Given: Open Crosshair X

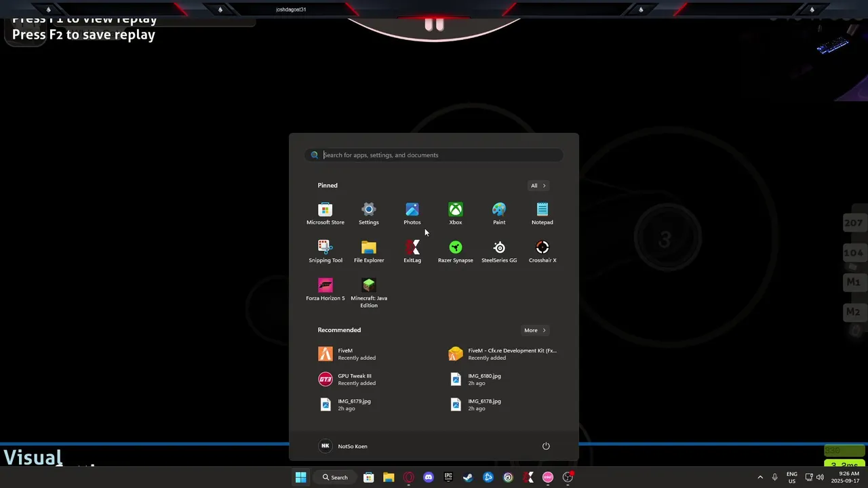Looking at the screenshot, I should 542,251.
